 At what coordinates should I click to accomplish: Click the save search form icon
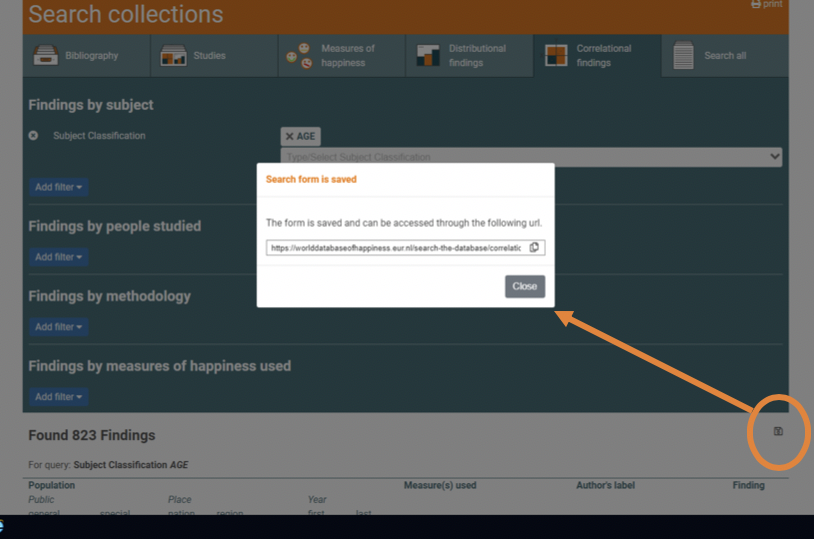click(x=778, y=432)
